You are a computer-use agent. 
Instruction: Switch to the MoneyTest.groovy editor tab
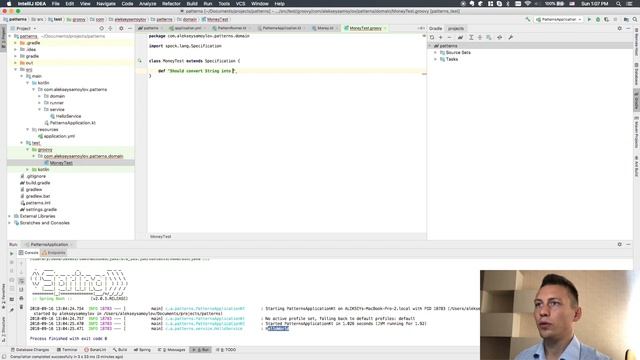click(365, 28)
